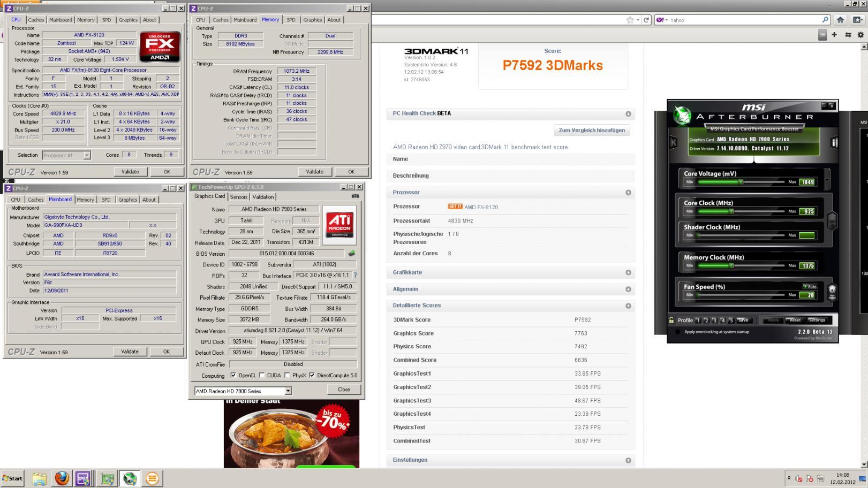Image resolution: width=868 pixels, height=488 pixels.
Task: Toggle the PhysX checkbox in GPU-Z
Action: pyautogui.click(x=288, y=375)
